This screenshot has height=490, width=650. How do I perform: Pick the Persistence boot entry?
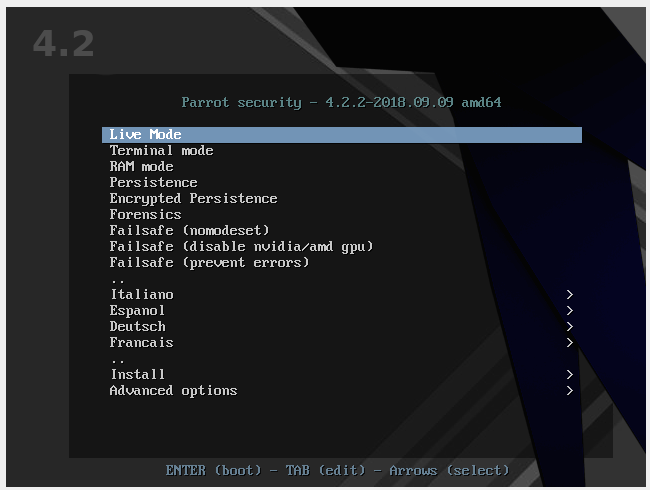(153, 183)
